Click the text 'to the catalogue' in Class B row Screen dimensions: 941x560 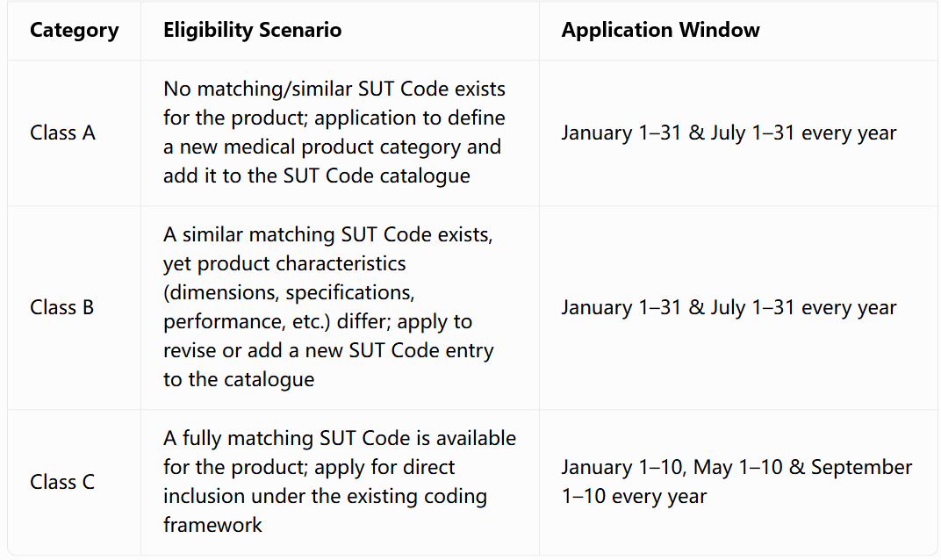click(x=239, y=380)
